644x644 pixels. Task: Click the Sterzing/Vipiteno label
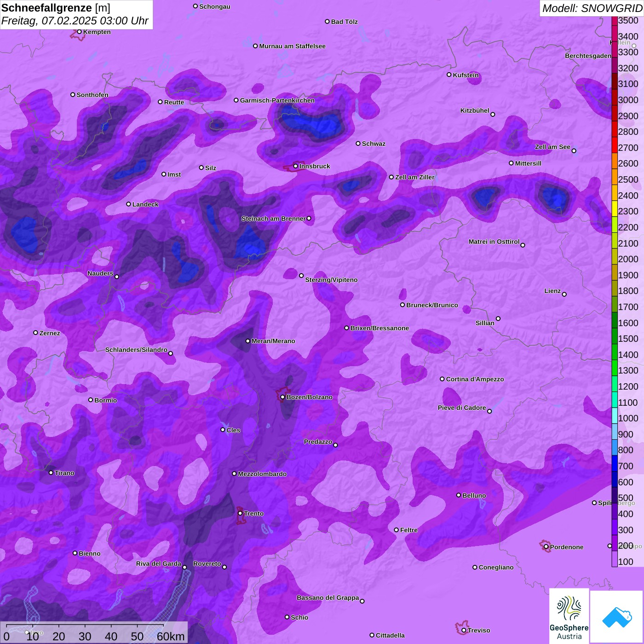coord(331,280)
